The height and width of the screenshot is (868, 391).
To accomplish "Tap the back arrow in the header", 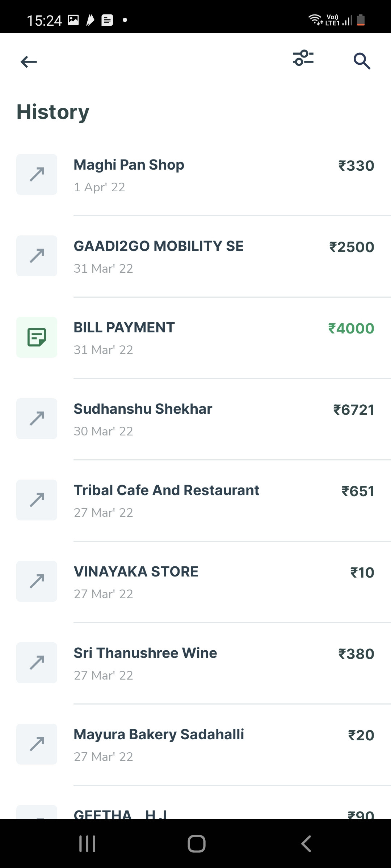I will click(x=29, y=62).
